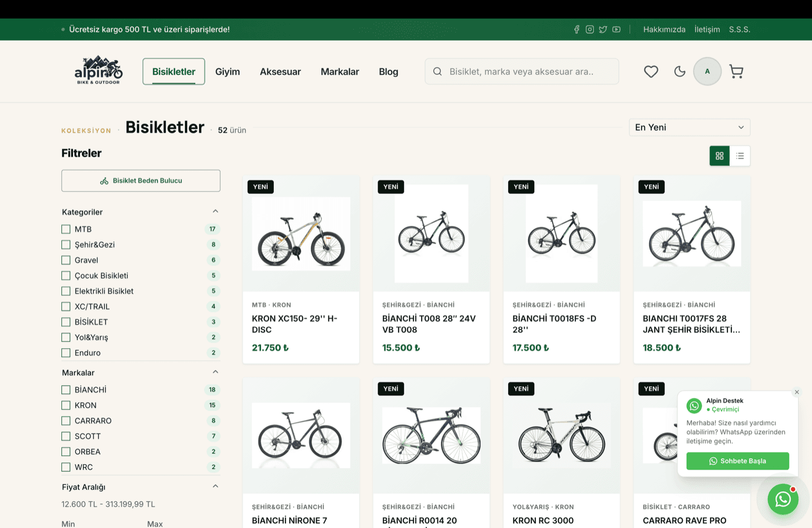Click the floating WhatsApp chat bubble
The image size is (812, 528).
click(x=783, y=499)
